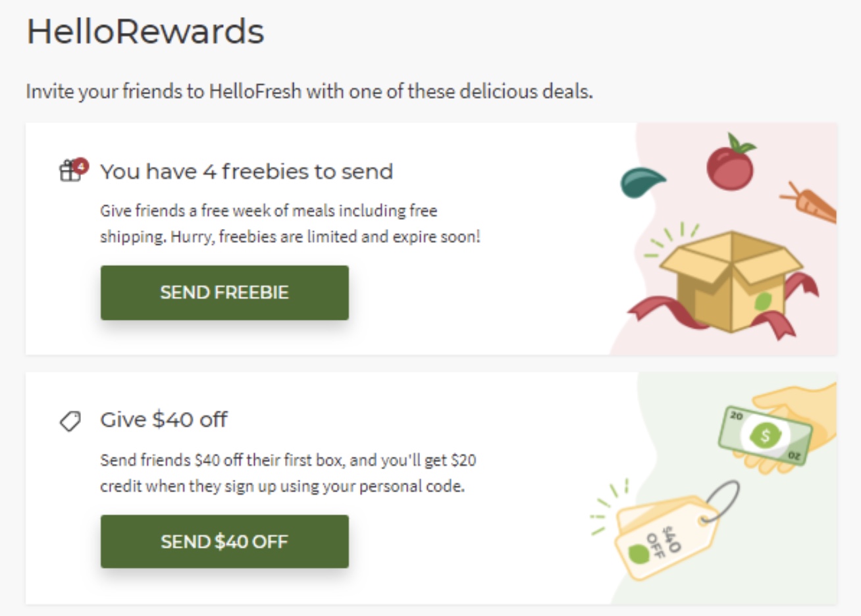Screen dimensions: 861x616
Task: Click the 'Invite your friends to HelloFresh' text
Action: point(309,91)
